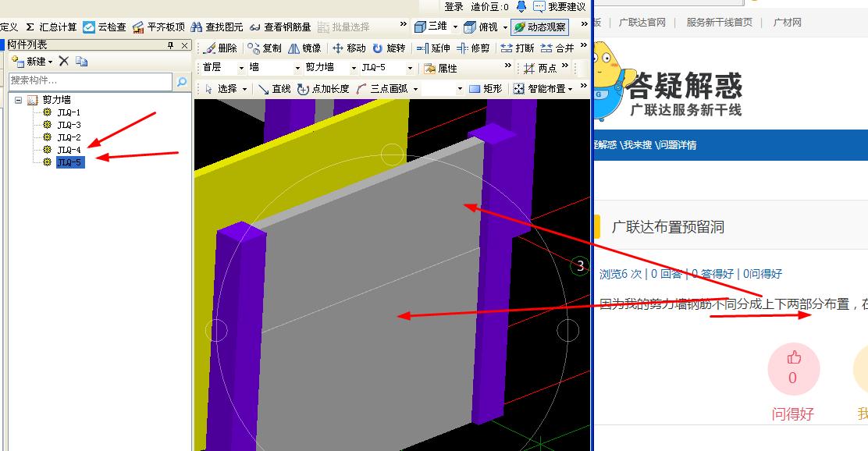
Task: Expand the overflow chevron after 批量选择
Action: (403, 24)
